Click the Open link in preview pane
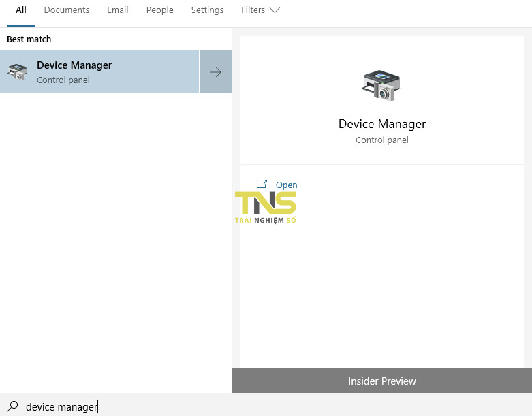This screenshot has width=532, height=416. click(x=286, y=185)
